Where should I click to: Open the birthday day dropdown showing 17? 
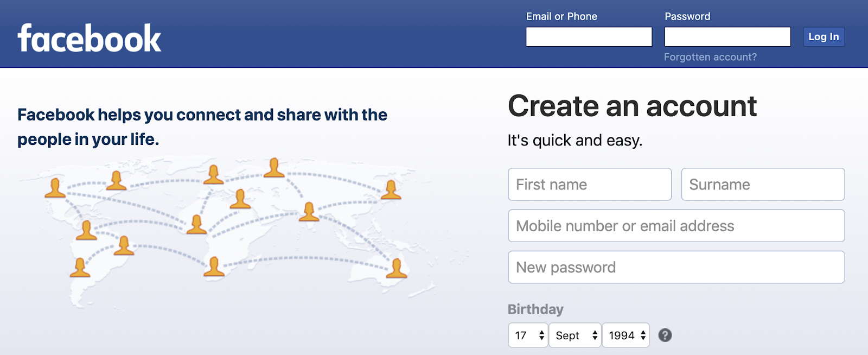tap(528, 335)
